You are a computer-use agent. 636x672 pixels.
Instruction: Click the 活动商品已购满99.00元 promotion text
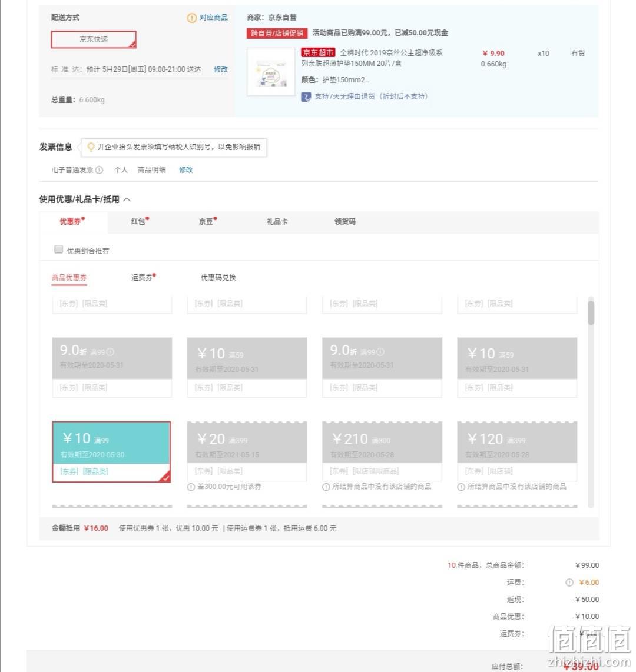click(x=380, y=33)
